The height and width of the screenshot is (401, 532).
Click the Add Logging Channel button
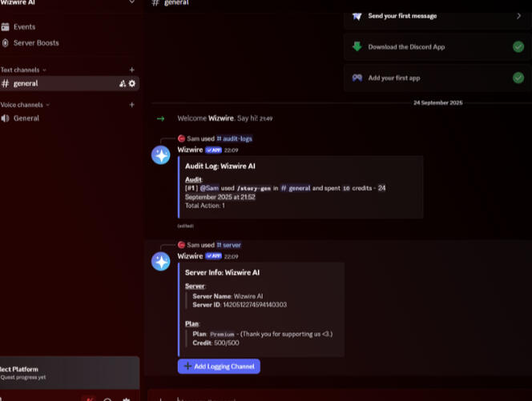coord(219,367)
